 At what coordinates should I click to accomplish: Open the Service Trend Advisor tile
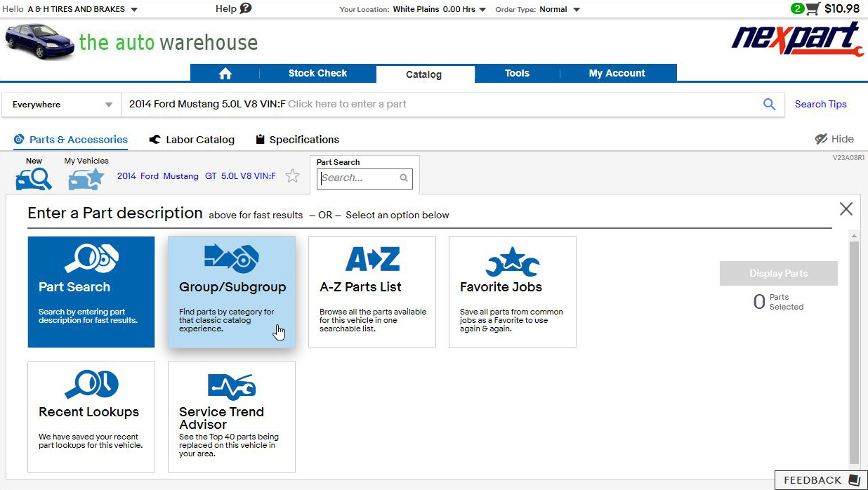click(232, 417)
